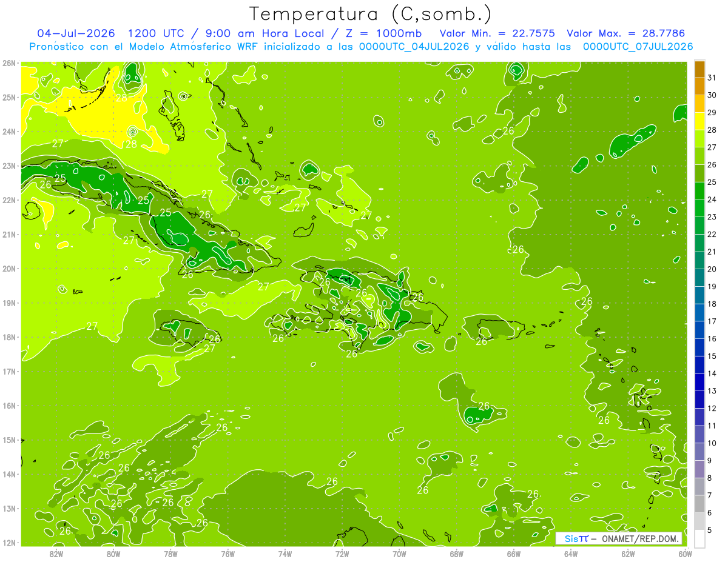Click the valid-until time "0000UTC_07JUL2026"
Screen dimensions: 728x562
tap(638, 46)
